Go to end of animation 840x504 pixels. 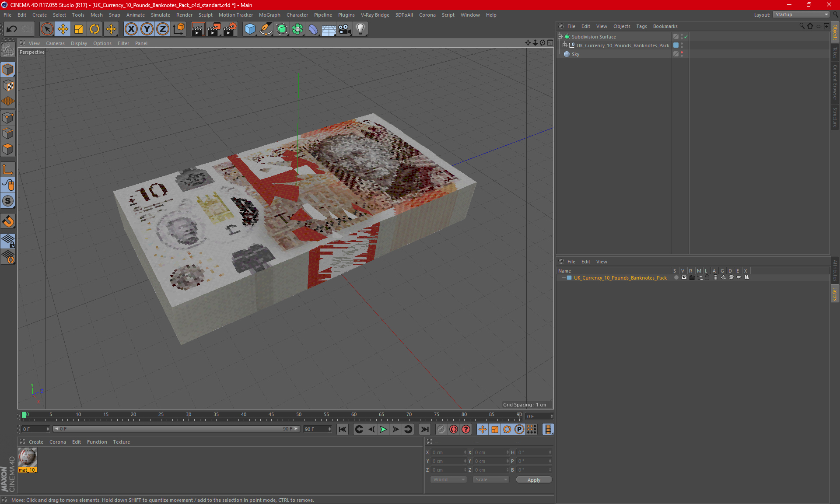[x=424, y=429]
